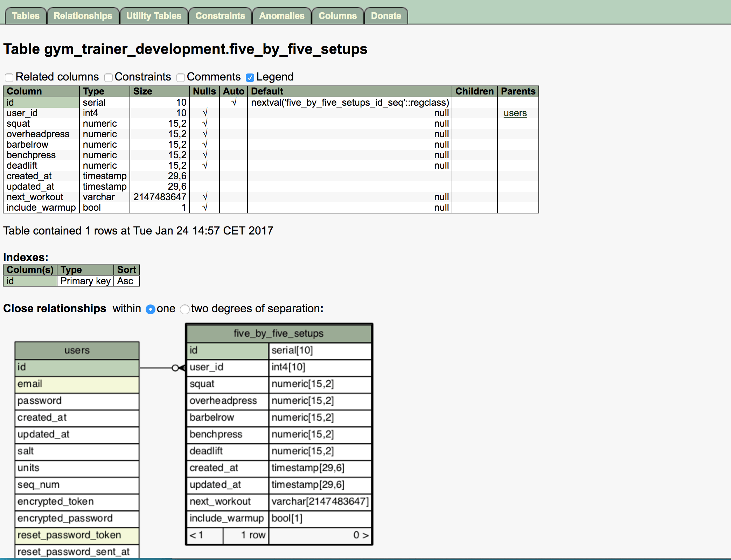Follow the users parent link
Screen dimensions: 731x560
515,113
